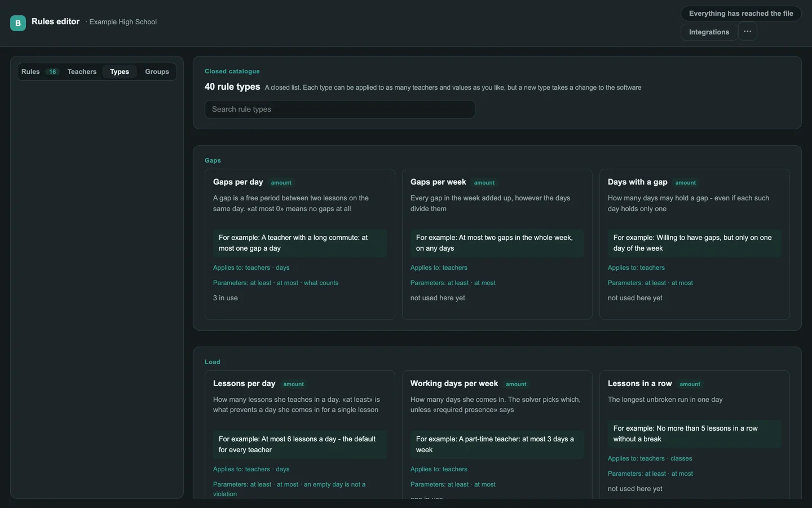812x508 pixels.
Task: Click the 16 count badge beside Rules
Action: point(52,72)
